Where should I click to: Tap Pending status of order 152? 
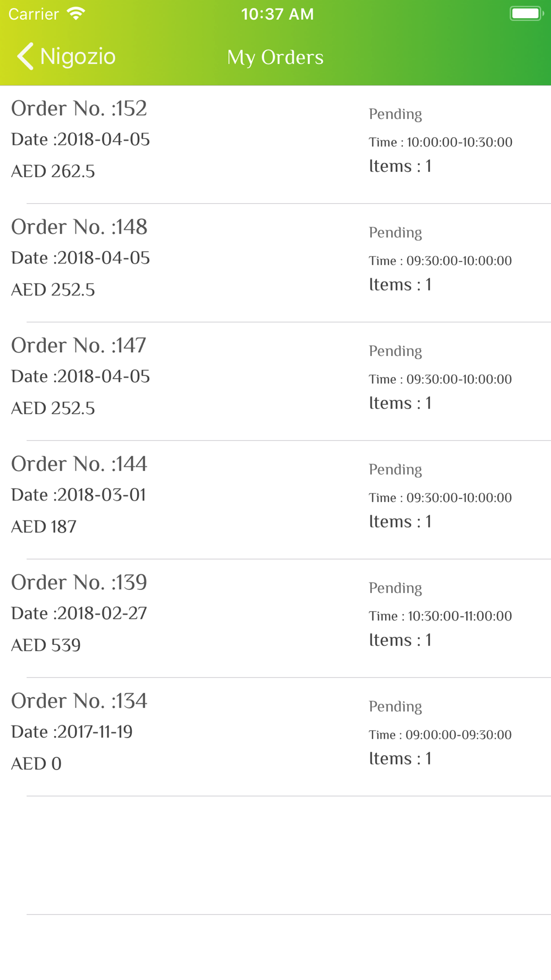(395, 114)
